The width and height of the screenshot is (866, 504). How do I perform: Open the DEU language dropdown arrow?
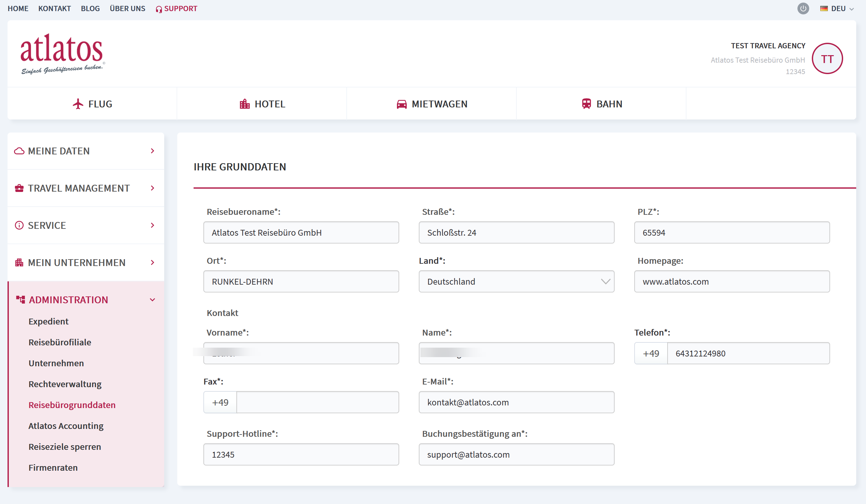851,9
